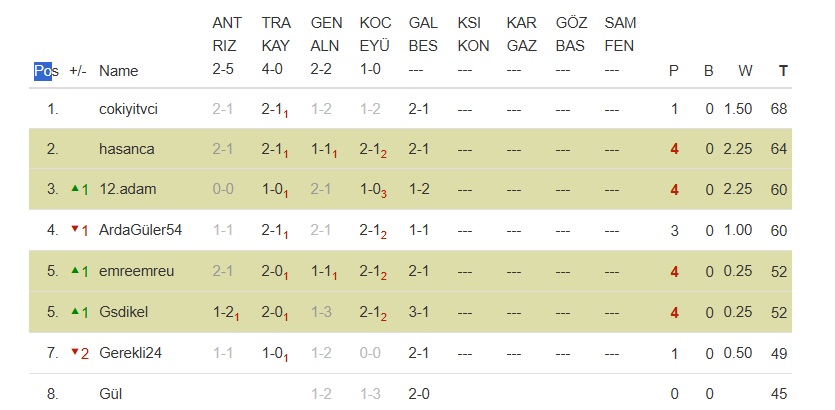Click green up arrow beside Gsdikel
This screenshot has width=835, height=410.
click(74, 313)
